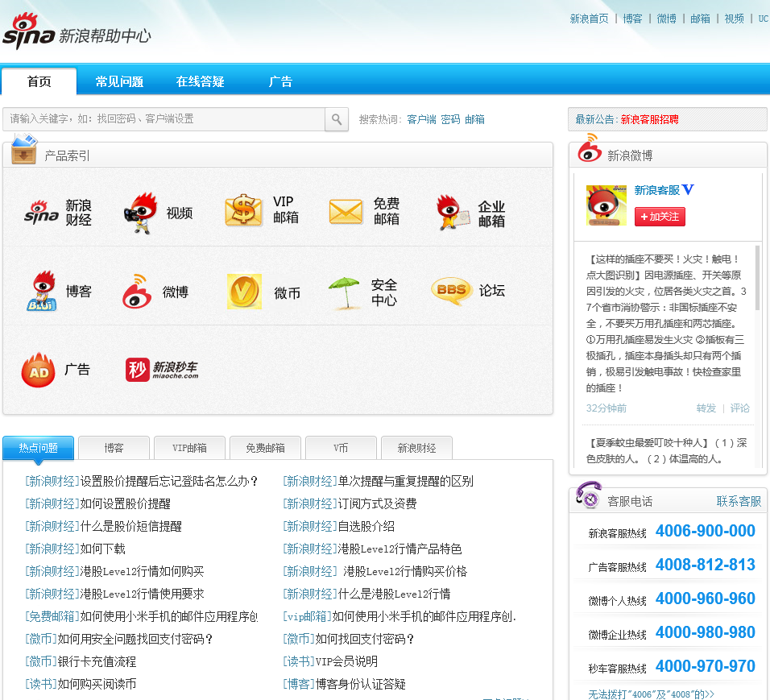Open the AD 广告 flame icon
770x700 pixels.
[39, 370]
